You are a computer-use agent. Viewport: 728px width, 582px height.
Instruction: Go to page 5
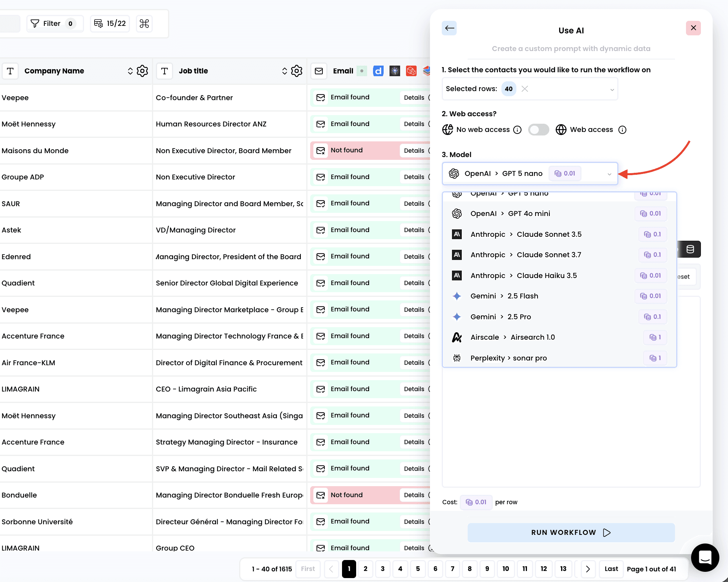[x=418, y=569]
